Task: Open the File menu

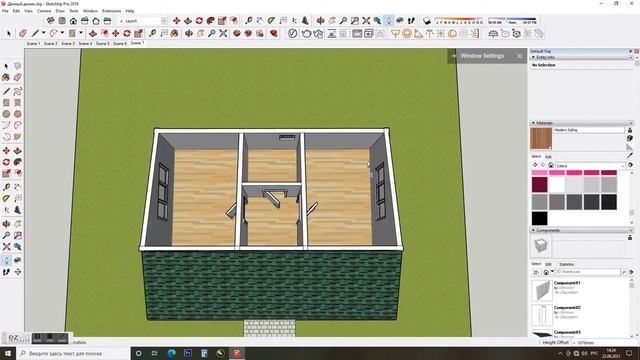Action: [5, 11]
